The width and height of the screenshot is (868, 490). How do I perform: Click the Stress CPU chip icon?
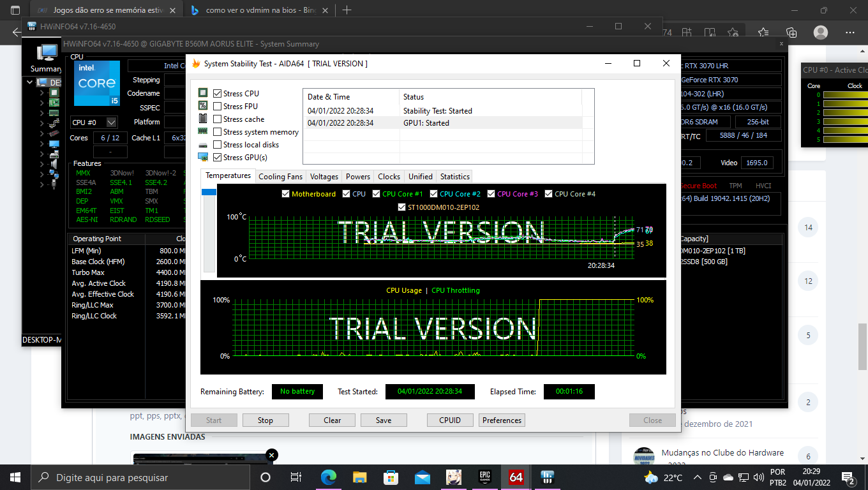pos(203,93)
